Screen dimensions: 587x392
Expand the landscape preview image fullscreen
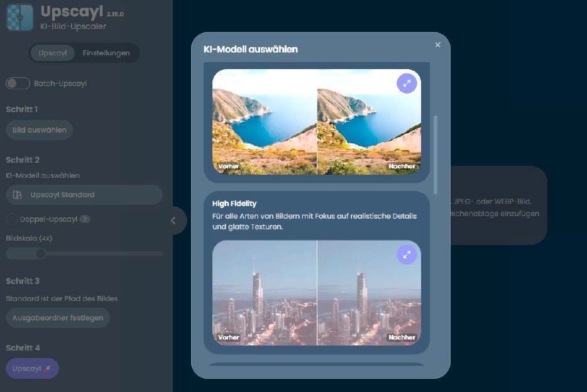407,83
